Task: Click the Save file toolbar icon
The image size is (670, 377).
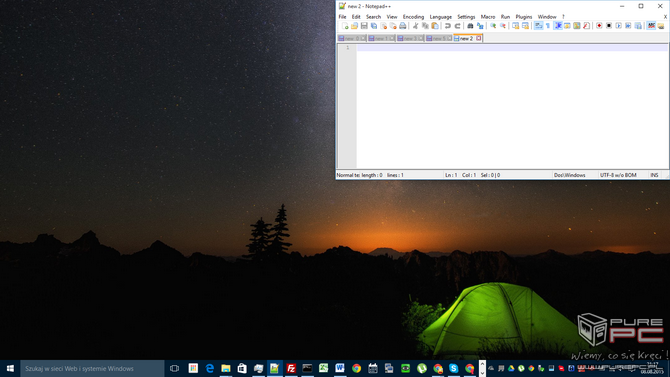Action: click(x=364, y=26)
